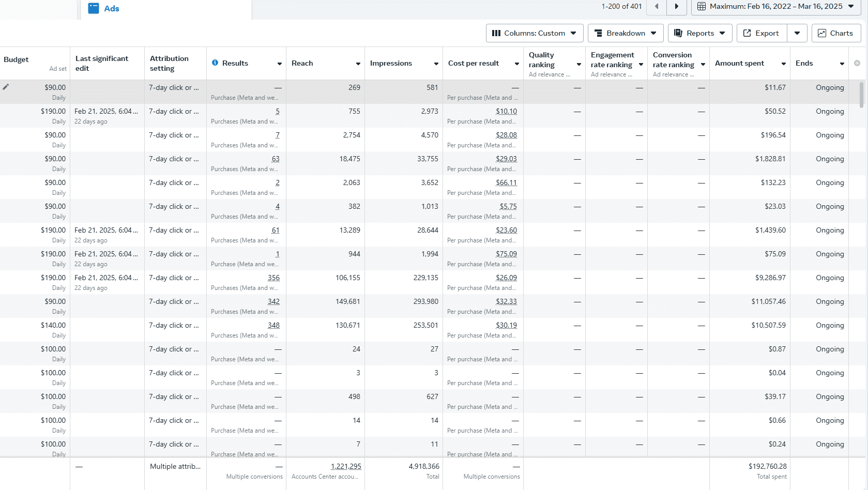Open Conversion rate ranking column menu

703,65
